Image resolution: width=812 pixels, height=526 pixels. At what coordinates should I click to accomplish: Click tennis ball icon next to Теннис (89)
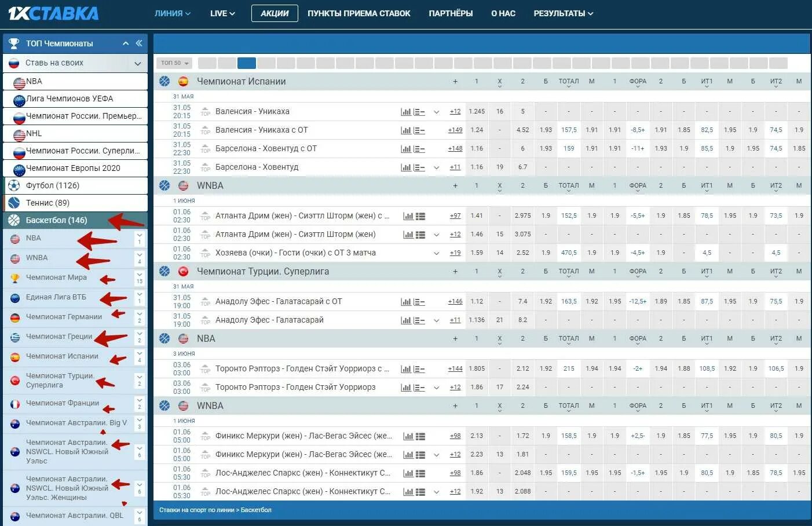(x=14, y=203)
